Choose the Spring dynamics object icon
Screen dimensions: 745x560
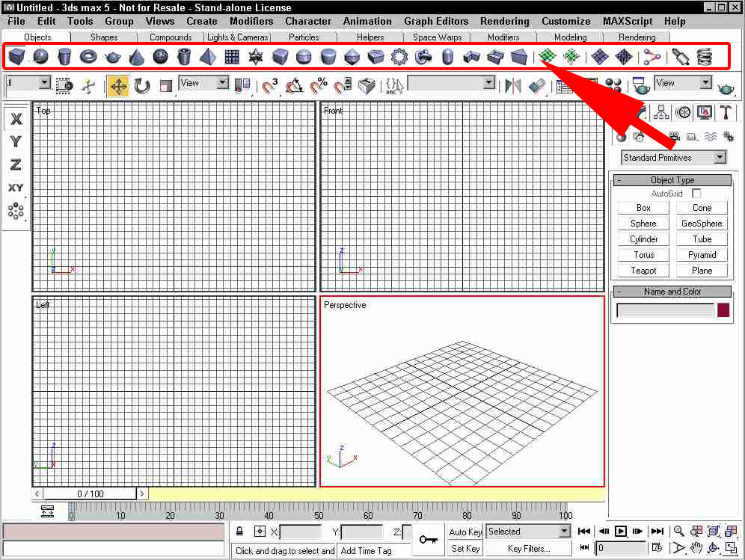pos(704,57)
